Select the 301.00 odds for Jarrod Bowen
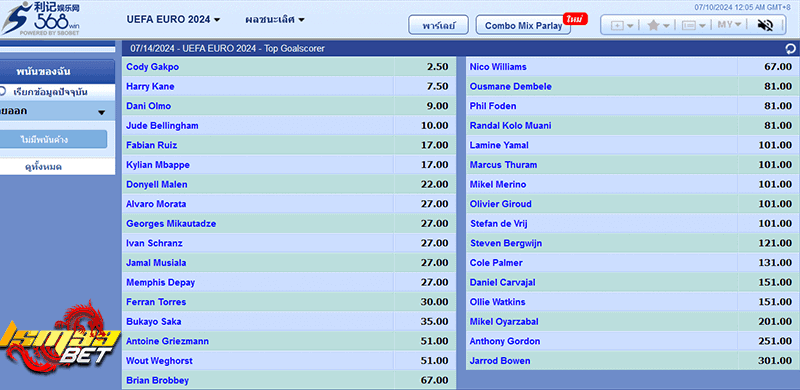The width and height of the screenshot is (800, 390). (x=776, y=361)
